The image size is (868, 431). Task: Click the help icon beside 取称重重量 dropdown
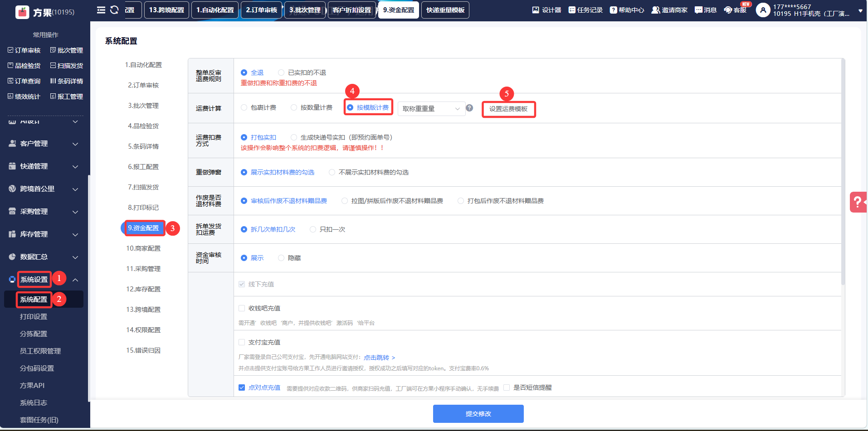[x=469, y=108]
